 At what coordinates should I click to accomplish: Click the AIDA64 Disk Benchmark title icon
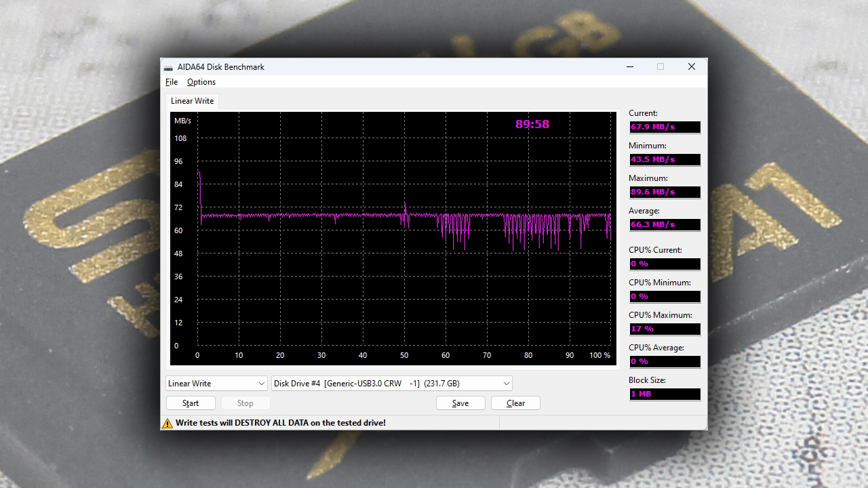point(168,67)
